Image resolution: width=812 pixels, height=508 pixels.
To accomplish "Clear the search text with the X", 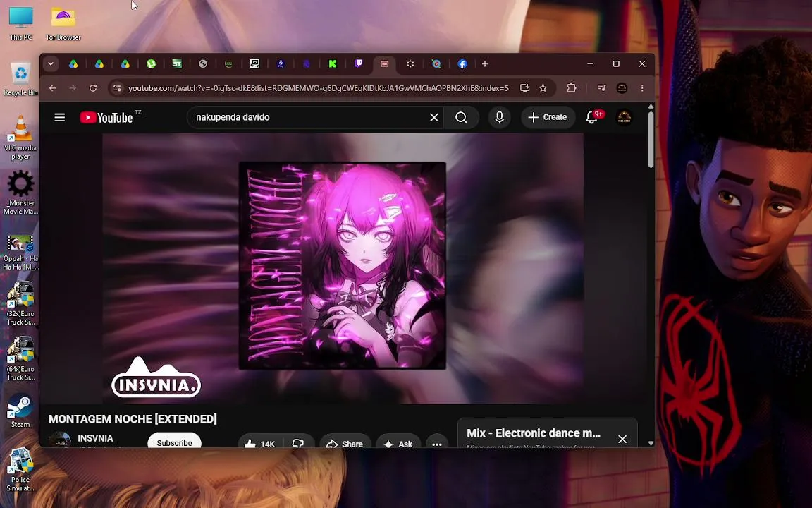I will coord(434,117).
